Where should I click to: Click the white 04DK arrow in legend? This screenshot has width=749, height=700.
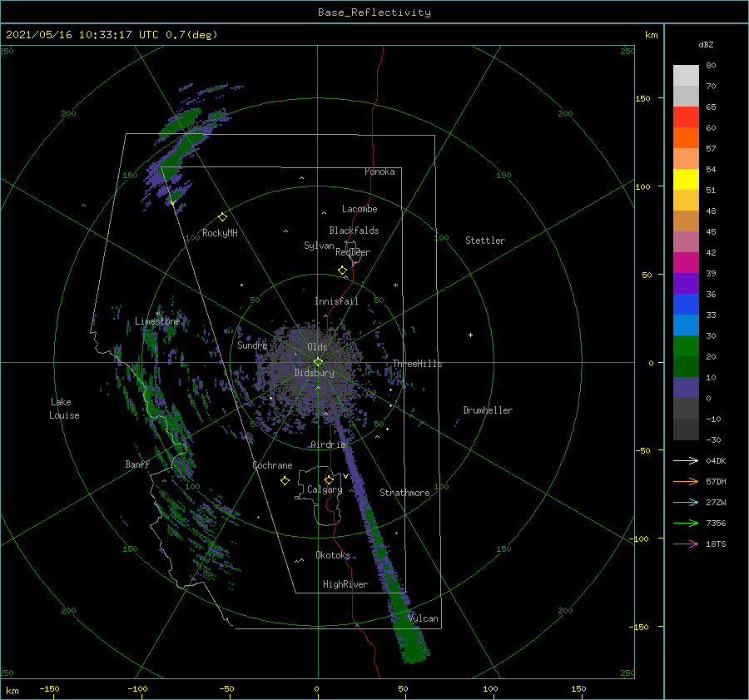click(x=686, y=460)
